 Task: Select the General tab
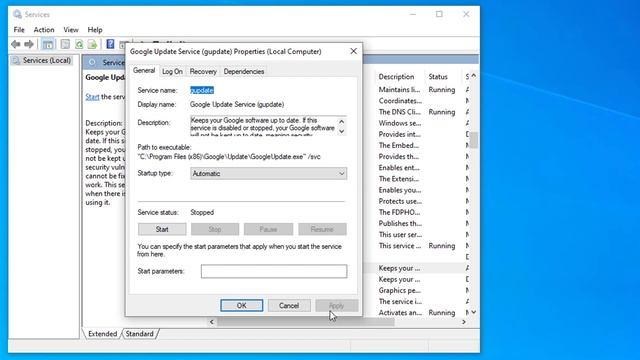point(144,71)
